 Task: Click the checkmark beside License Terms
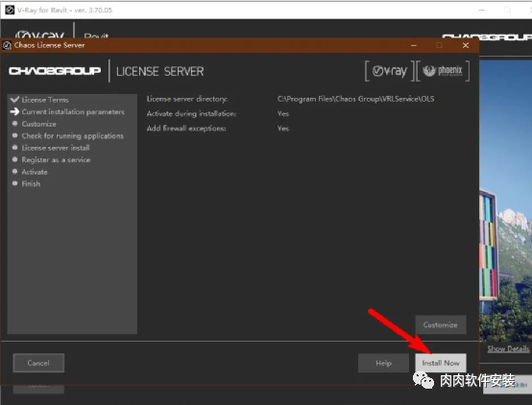coord(14,100)
